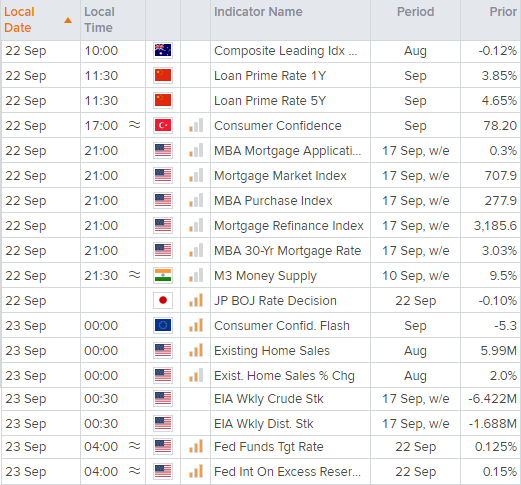Click China flag on Loan Prime Rate 1Y row
This screenshot has width=521, height=485.
[x=163, y=76]
